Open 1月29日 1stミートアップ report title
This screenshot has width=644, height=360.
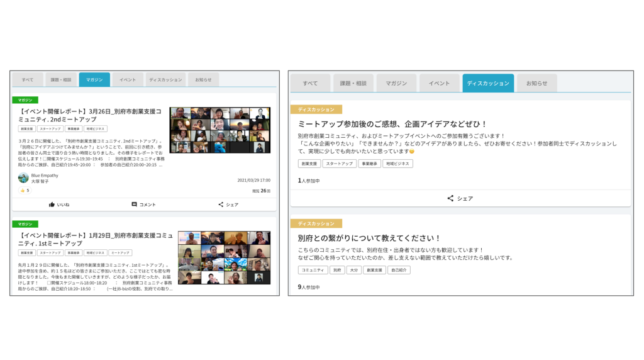coord(96,239)
